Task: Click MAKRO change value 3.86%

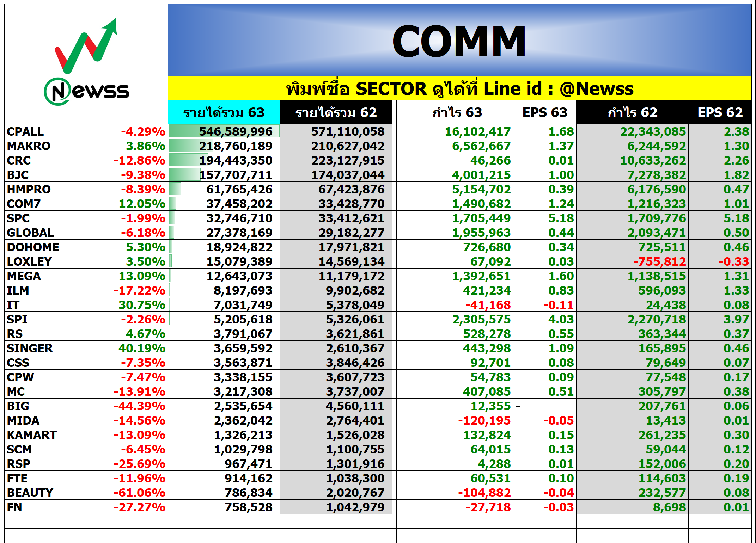Action: 129,146
